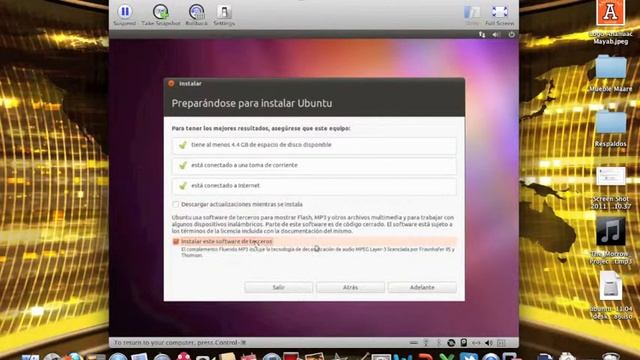Select Logo Anahuac Mayab.jpeg desktop file
This screenshot has width=640, height=360.
611,22
